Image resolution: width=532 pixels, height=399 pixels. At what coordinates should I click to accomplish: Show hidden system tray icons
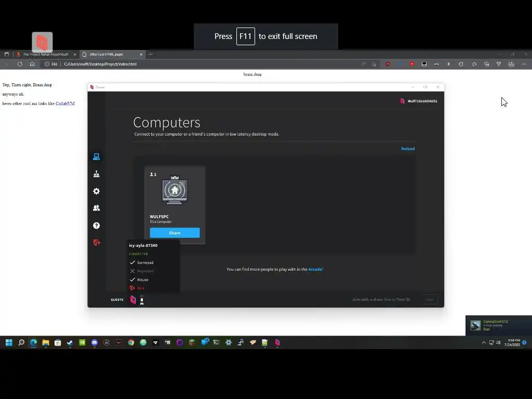pos(484,343)
